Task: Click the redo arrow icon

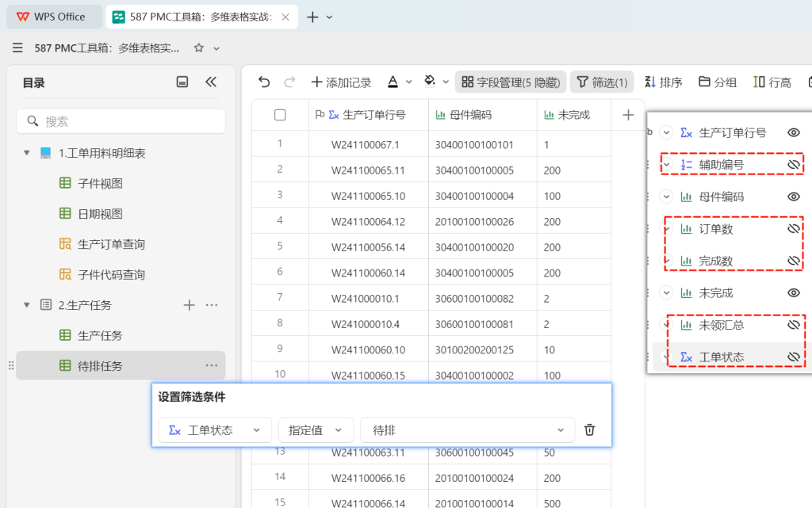Action: pos(290,82)
